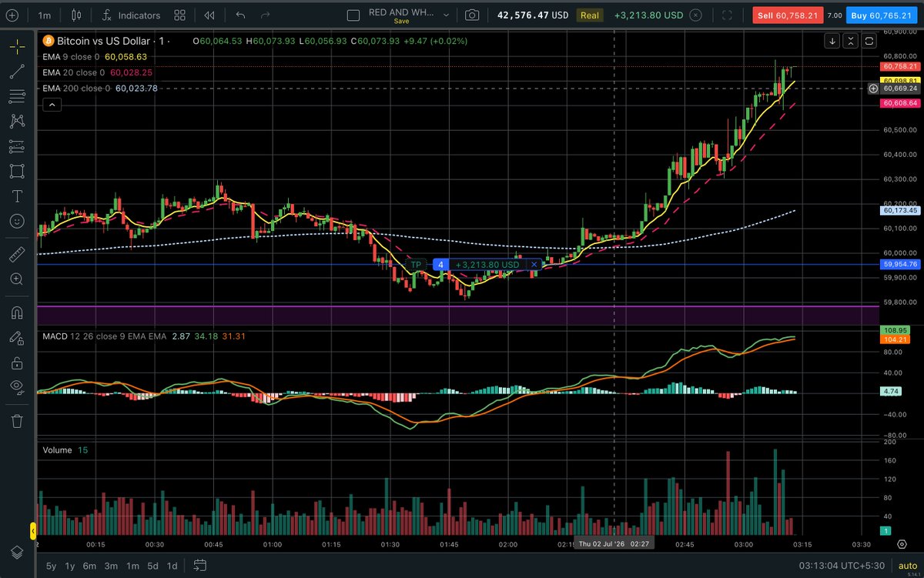Open the geometric shapes tool
The width and height of the screenshot is (924, 578).
point(16,171)
